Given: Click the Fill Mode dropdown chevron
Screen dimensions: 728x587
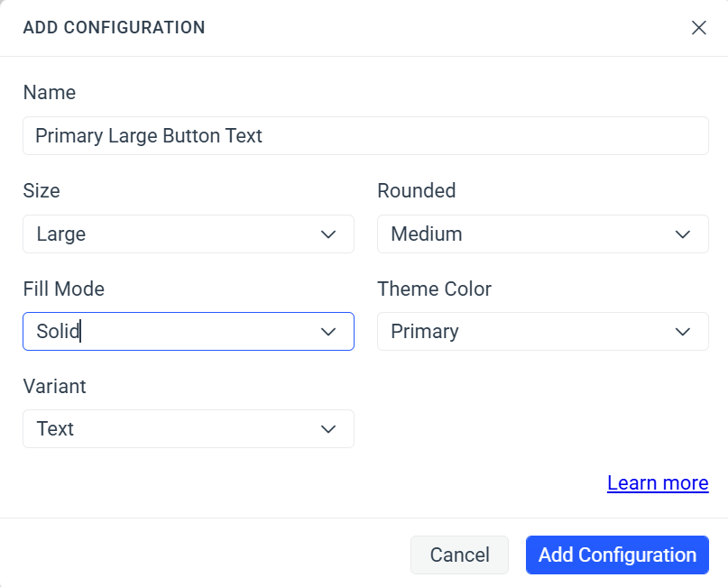Looking at the screenshot, I should (x=328, y=331).
